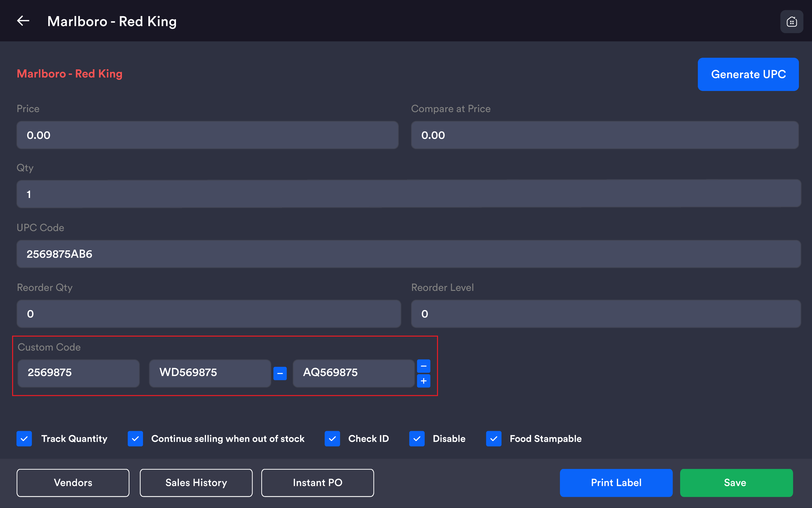This screenshot has width=812, height=508.
Task: Toggle the Track Quantity checkbox
Action: [x=24, y=438]
